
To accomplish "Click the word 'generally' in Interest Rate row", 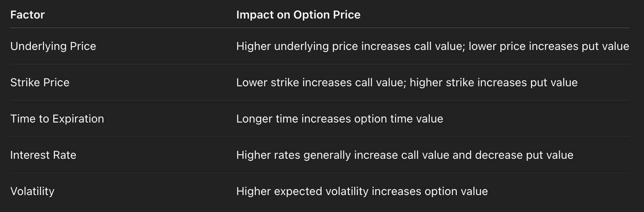I will pyautogui.click(x=327, y=155).
